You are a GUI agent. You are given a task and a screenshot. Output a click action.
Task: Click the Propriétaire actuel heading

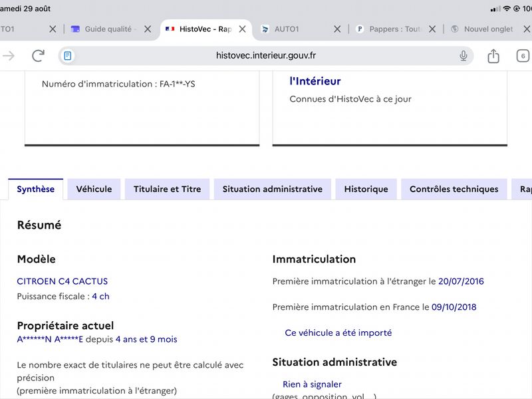[65, 326]
